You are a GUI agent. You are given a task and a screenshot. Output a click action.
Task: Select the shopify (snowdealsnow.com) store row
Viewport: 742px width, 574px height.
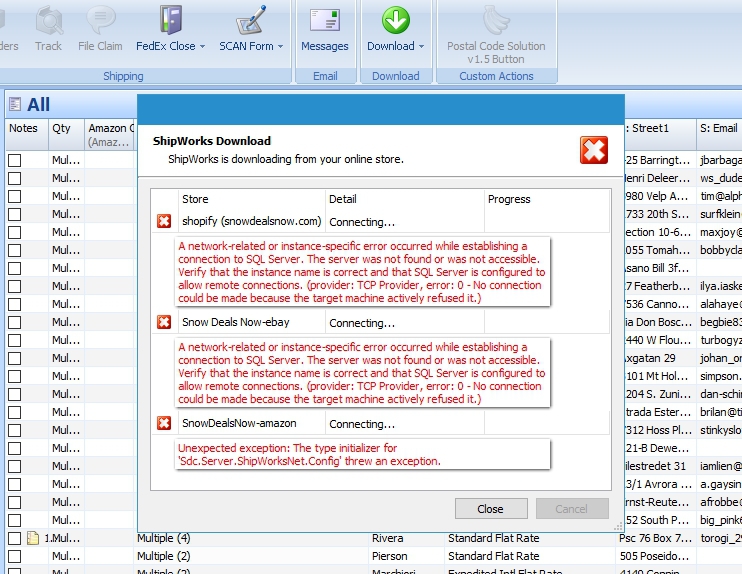pos(380,221)
